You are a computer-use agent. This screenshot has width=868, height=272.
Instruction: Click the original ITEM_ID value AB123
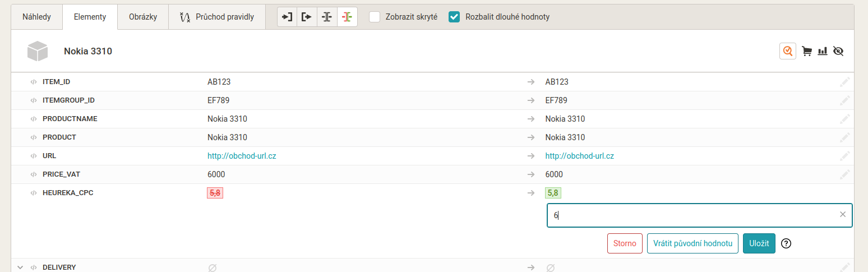[219, 82]
